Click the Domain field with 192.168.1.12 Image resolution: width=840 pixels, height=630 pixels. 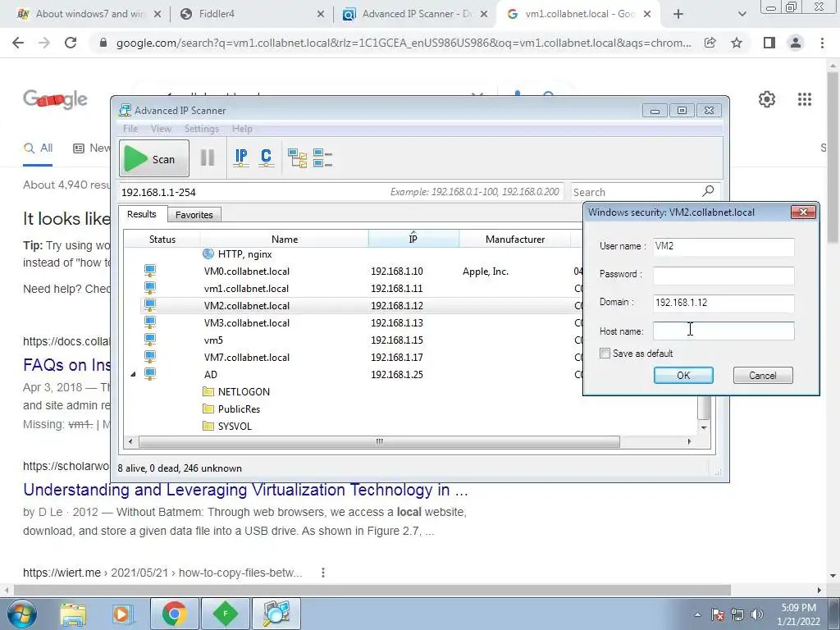coord(724,303)
